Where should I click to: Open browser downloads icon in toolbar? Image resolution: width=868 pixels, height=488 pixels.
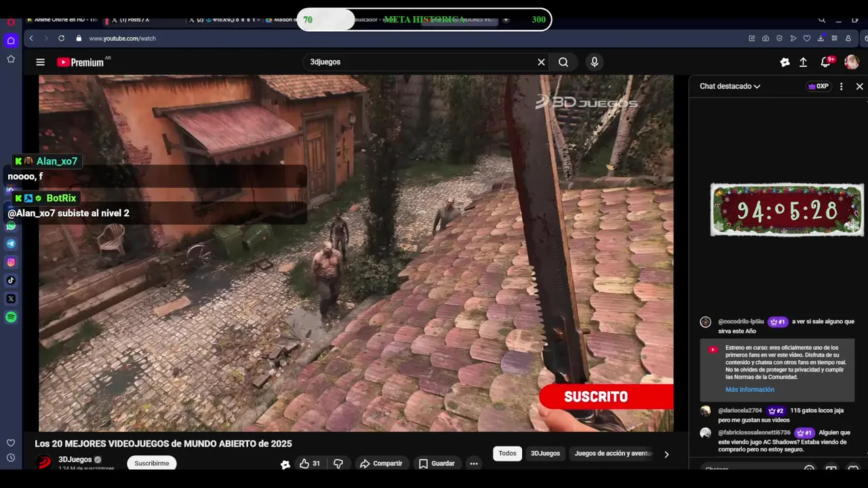click(x=821, y=39)
